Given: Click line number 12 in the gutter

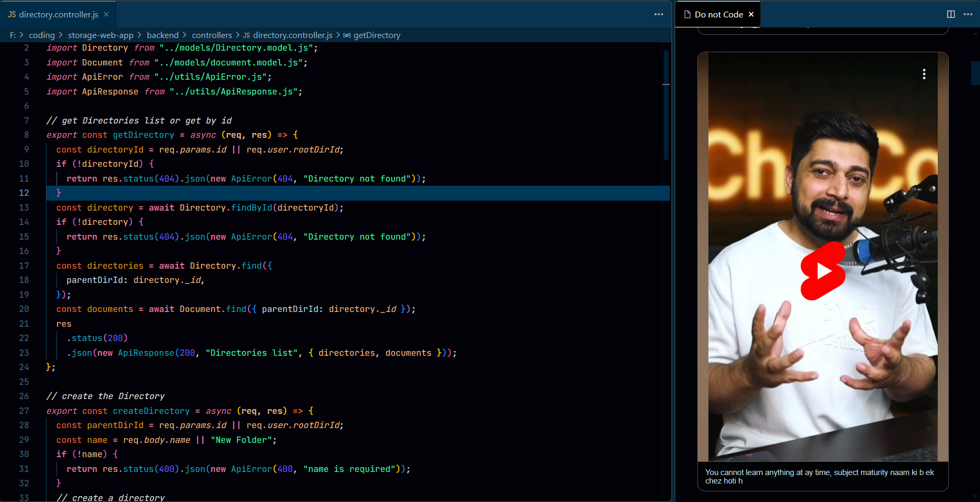Looking at the screenshot, I should [x=24, y=193].
